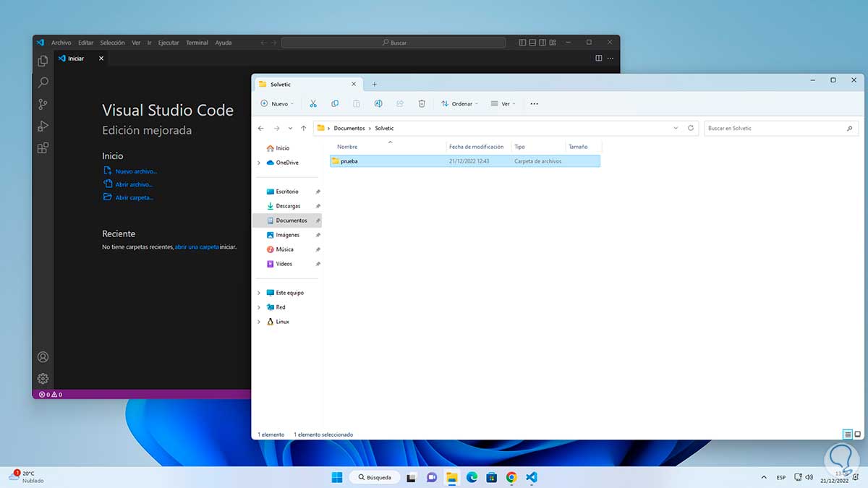Open Run and Debug view in VS Code

(43, 127)
